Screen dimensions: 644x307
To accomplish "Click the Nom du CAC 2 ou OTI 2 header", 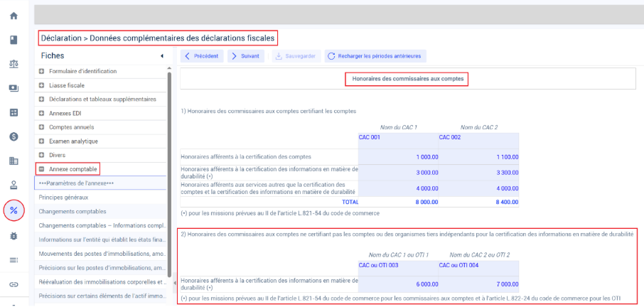I will pos(479,255).
